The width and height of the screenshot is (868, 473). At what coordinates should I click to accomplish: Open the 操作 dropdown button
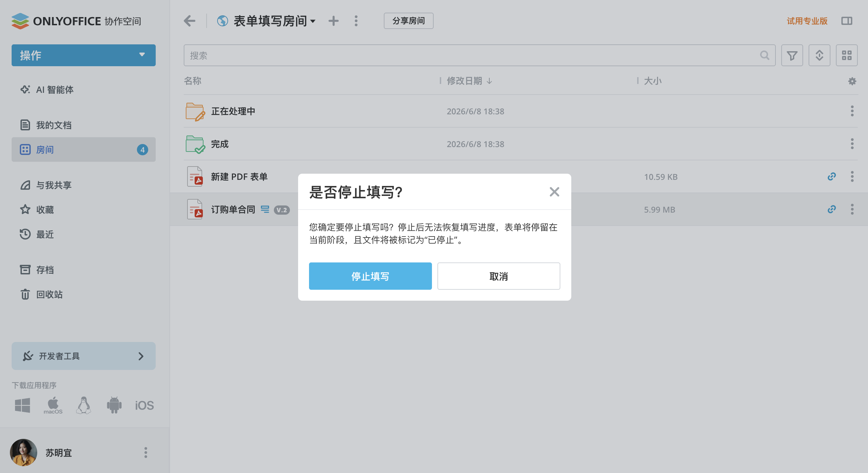point(84,55)
